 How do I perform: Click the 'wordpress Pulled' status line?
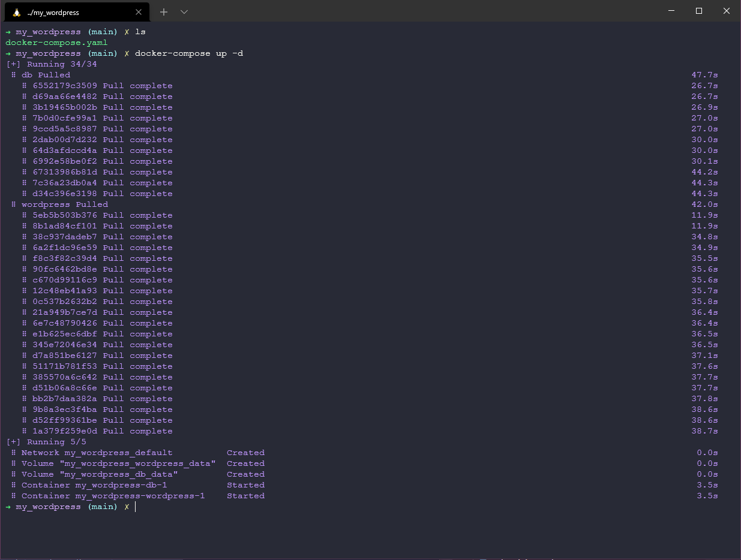64,204
